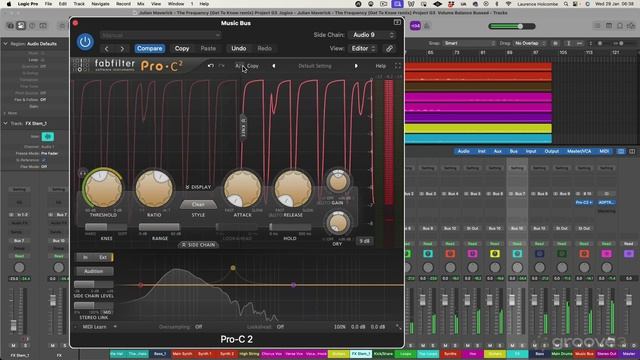Open the Track menu in the menu bar
This screenshot has width=640, height=360.
coord(79,4)
